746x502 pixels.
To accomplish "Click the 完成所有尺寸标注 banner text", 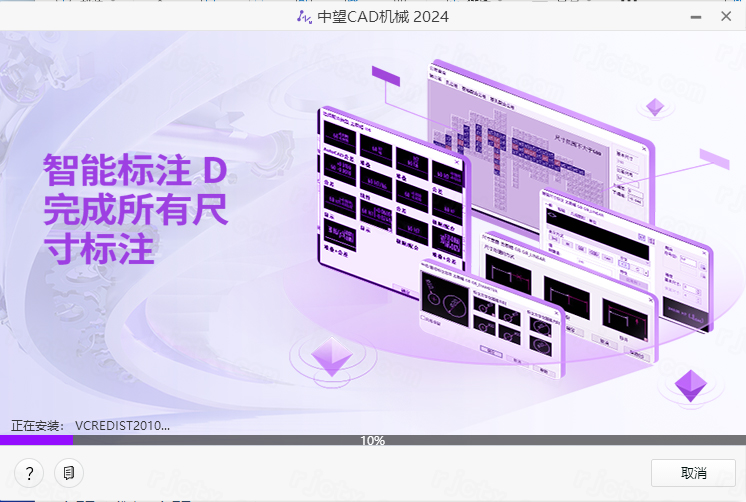I will click(135, 228).
